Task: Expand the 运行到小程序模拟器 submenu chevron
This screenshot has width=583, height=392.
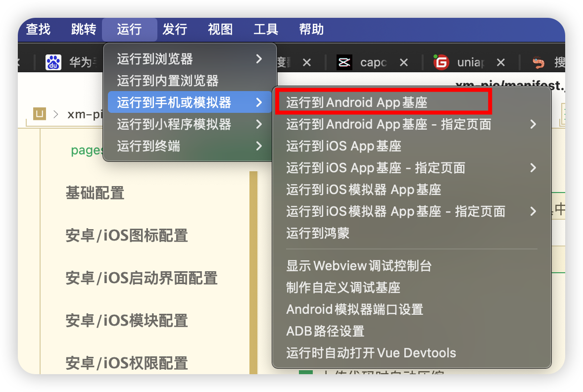Action: 259,124
